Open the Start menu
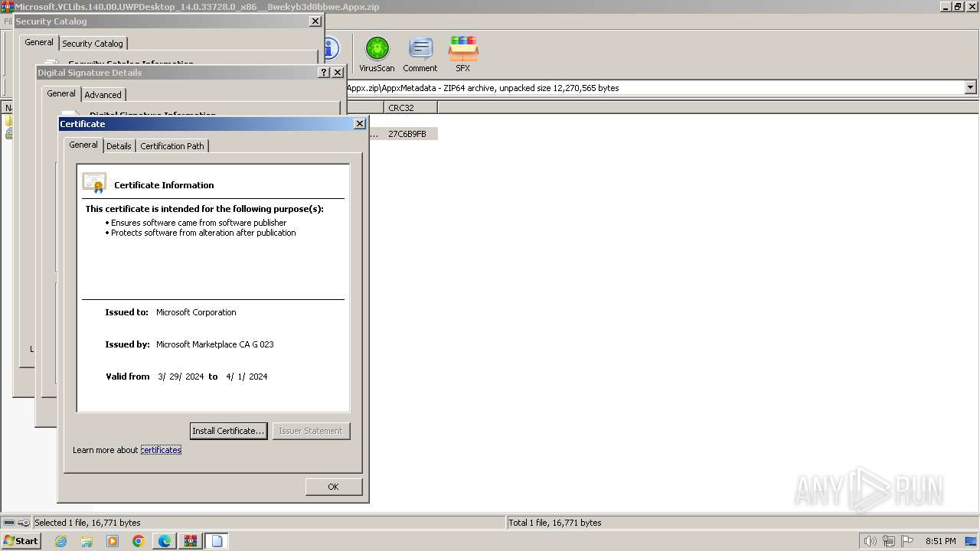This screenshot has height=551, width=980. coord(21,541)
